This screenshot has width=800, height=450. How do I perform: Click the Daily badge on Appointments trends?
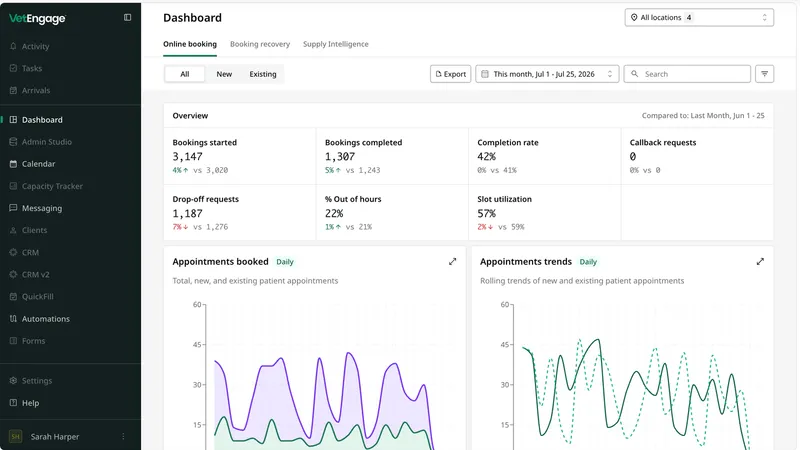click(588, 262)
